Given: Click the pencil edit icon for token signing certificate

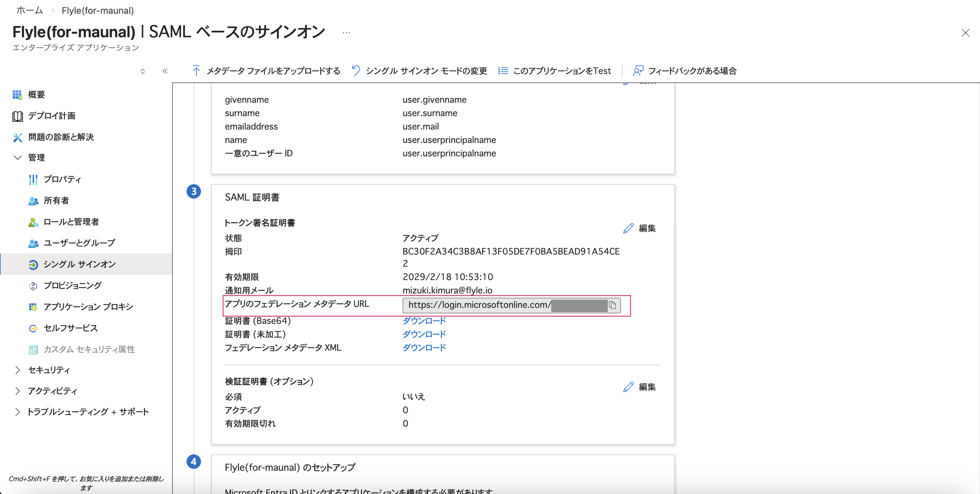Looking at the screenshot, I should click(x=628, y=228).
